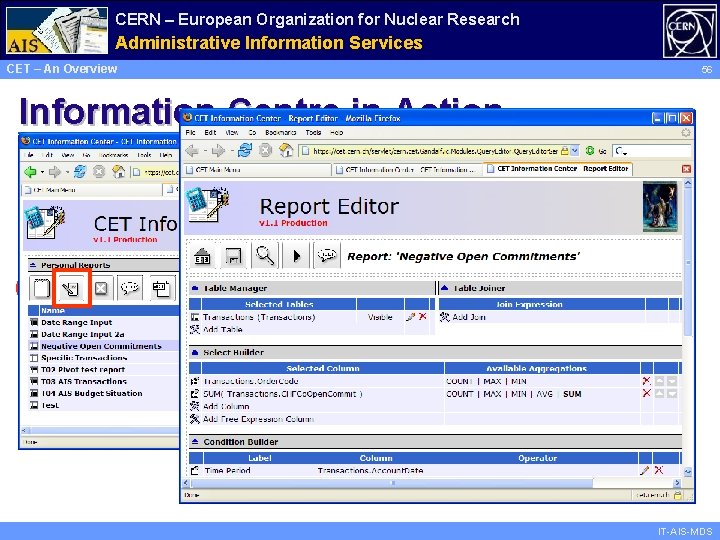Click the Home button in Report Editor browser
The height and width of the screenshot is (540, 720).
coord(286,150)
